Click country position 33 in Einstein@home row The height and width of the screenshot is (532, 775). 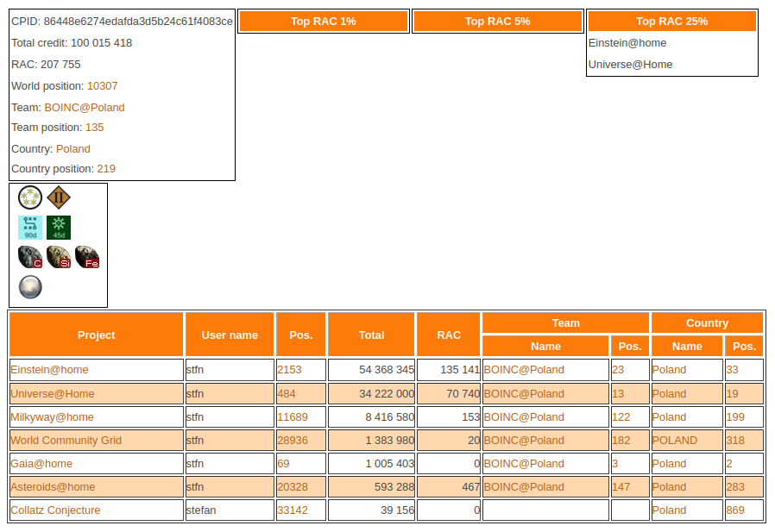pos(732,370)
